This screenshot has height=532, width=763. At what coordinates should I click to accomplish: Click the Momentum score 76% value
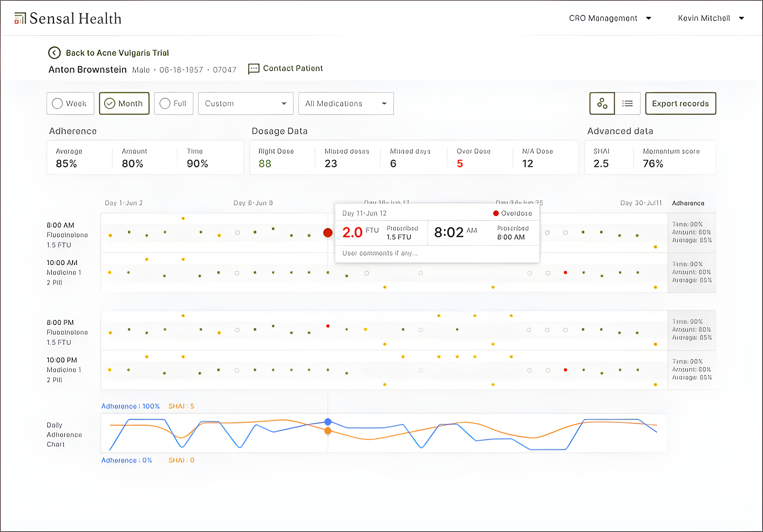click(653, 163)
